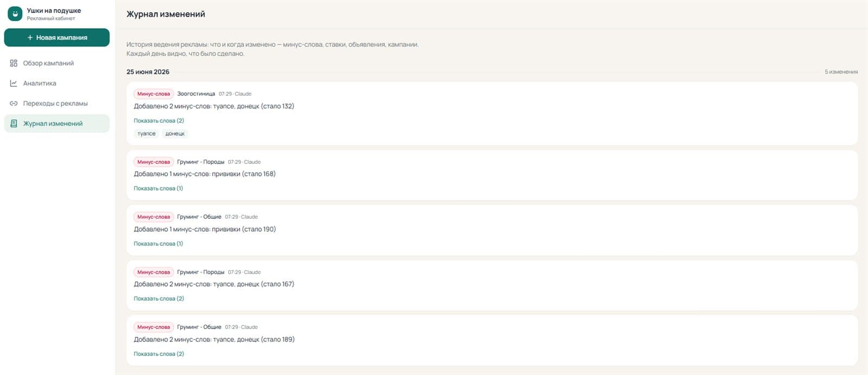Click Минус-слова tag on Зоогостиница entry
The width and height of the screenshot is (868, 375).
154,94
